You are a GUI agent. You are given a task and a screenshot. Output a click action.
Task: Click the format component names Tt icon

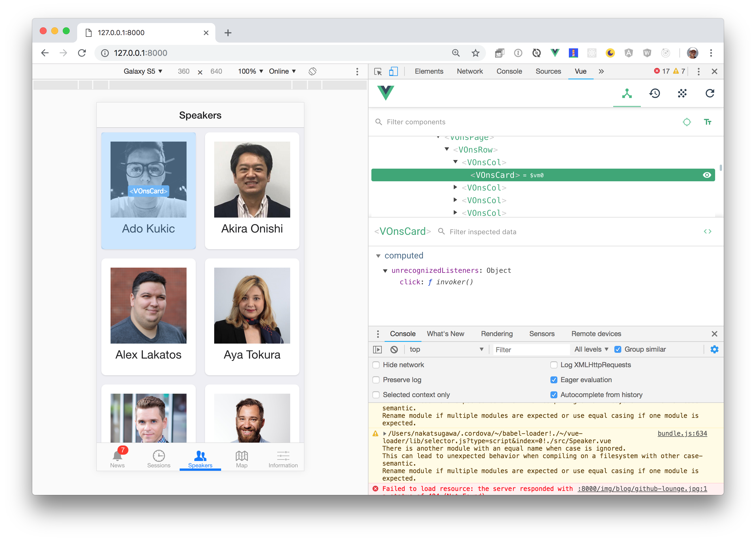click(x=708, y=122)
